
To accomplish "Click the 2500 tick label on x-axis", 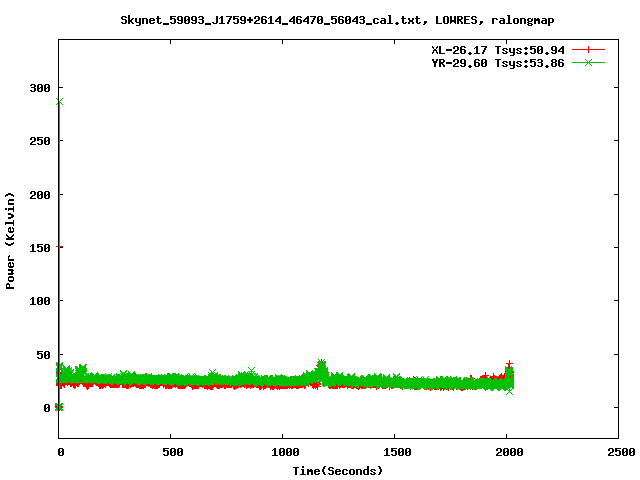I will [x=621, y=452].
